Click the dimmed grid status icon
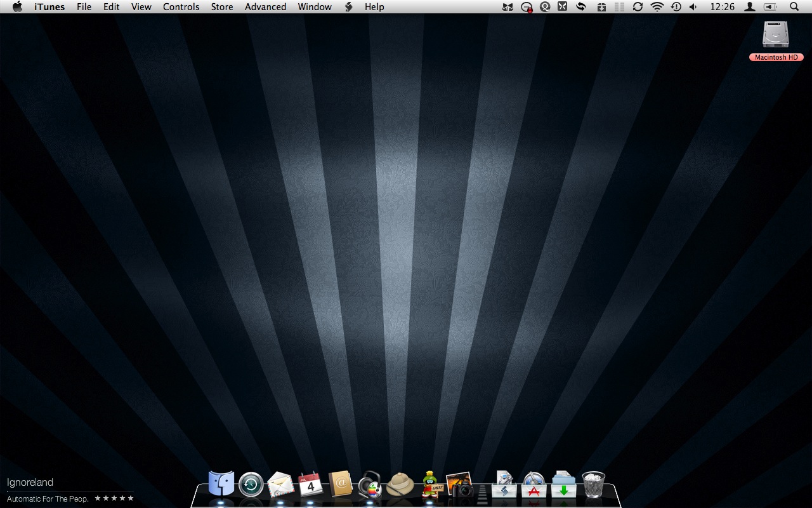 coord(619,7)
